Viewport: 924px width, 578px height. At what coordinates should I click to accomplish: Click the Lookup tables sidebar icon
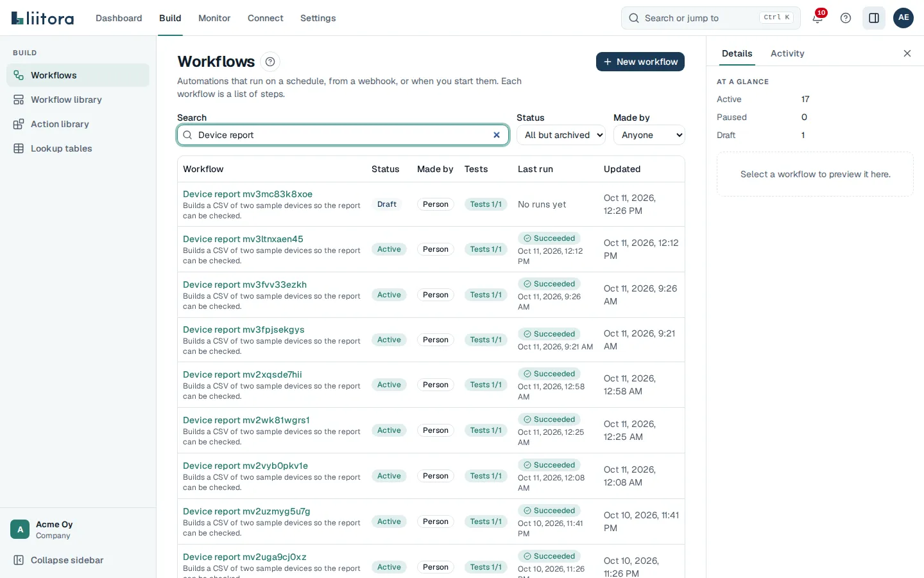pyautogui.click(x=19, y=148)
